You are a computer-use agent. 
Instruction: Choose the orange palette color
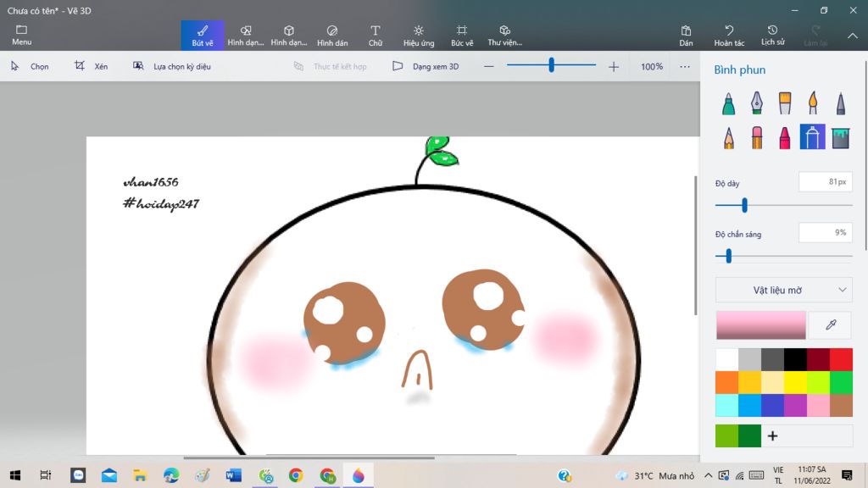click(x=726, y=382)
